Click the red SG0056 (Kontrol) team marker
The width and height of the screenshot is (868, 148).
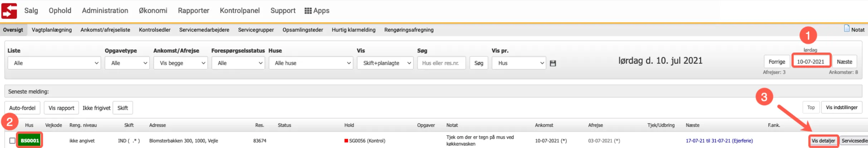(x=346, y=140)
